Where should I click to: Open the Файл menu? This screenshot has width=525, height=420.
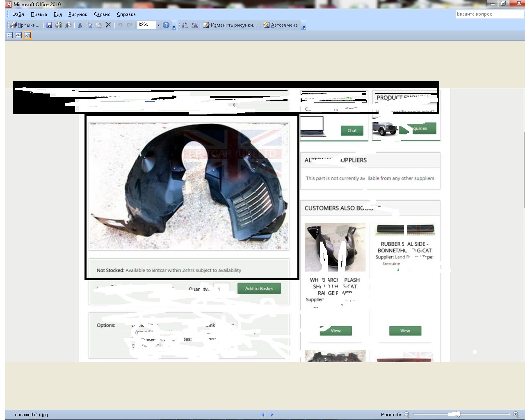(x=18, y=14)
